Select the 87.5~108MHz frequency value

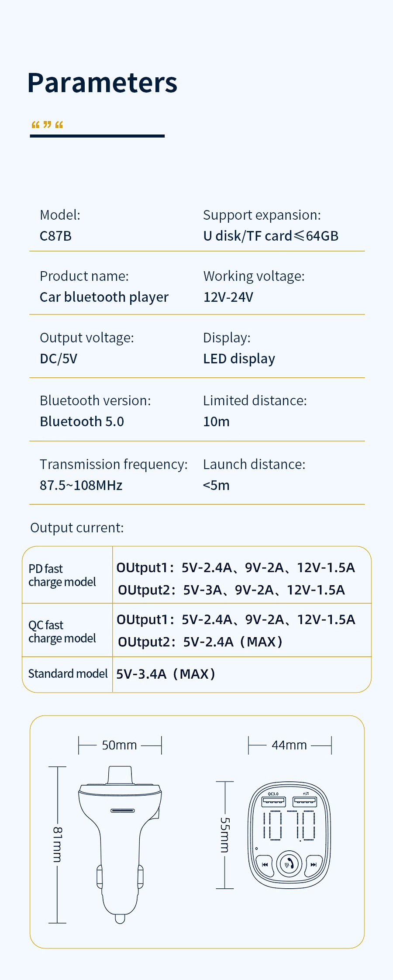tap(81, 485)
